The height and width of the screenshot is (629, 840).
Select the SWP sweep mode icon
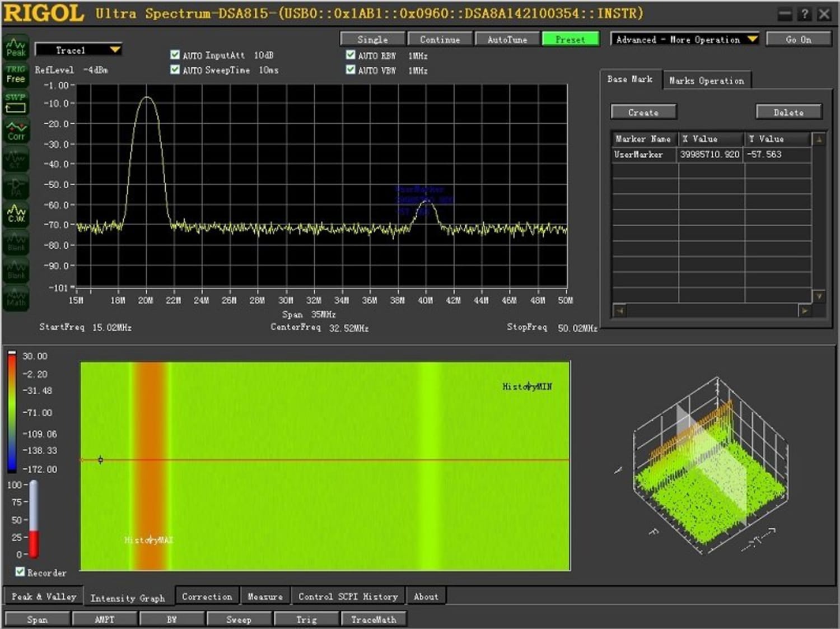coord(15,102)
